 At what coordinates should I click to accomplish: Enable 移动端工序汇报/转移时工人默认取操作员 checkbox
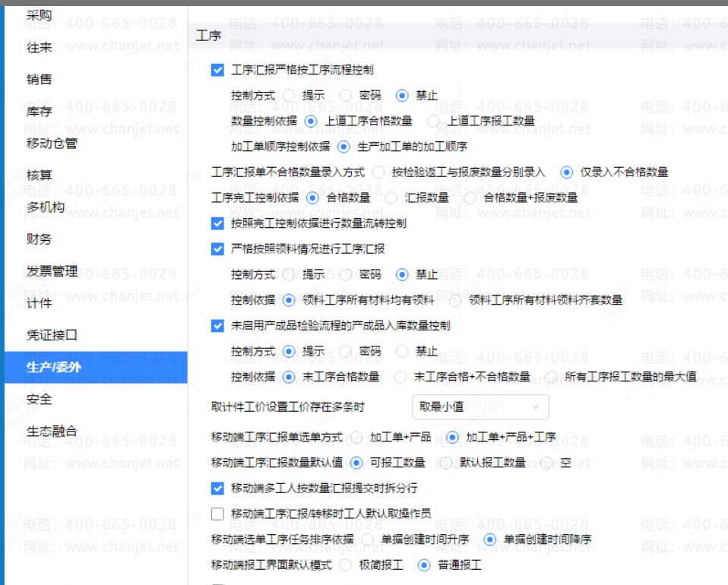[x=217, y=514]
